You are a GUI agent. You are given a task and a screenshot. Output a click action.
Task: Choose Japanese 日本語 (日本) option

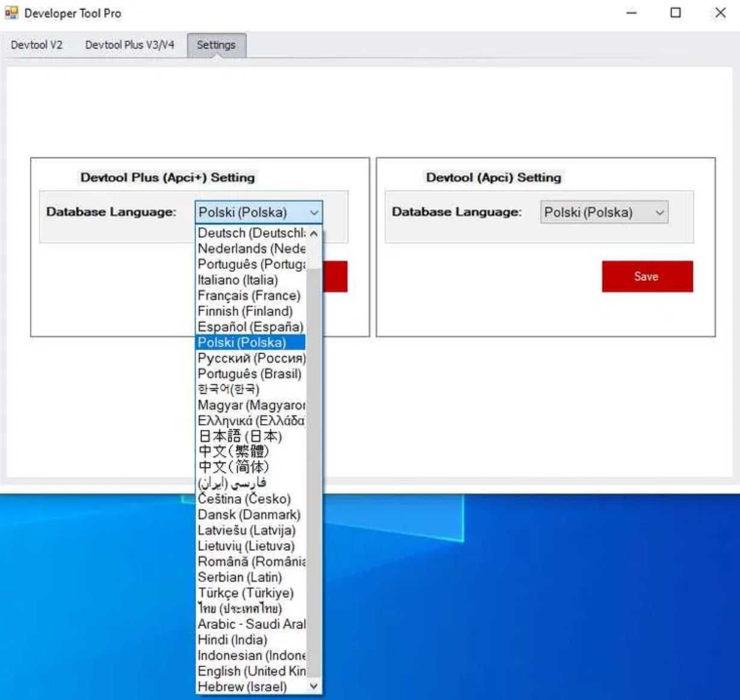click(x=251, y=436)
